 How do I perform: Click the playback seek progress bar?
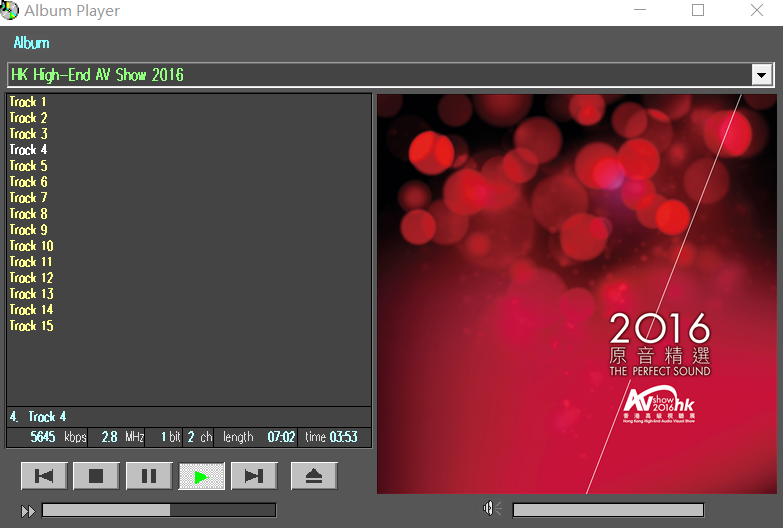[x=158, y=510]
